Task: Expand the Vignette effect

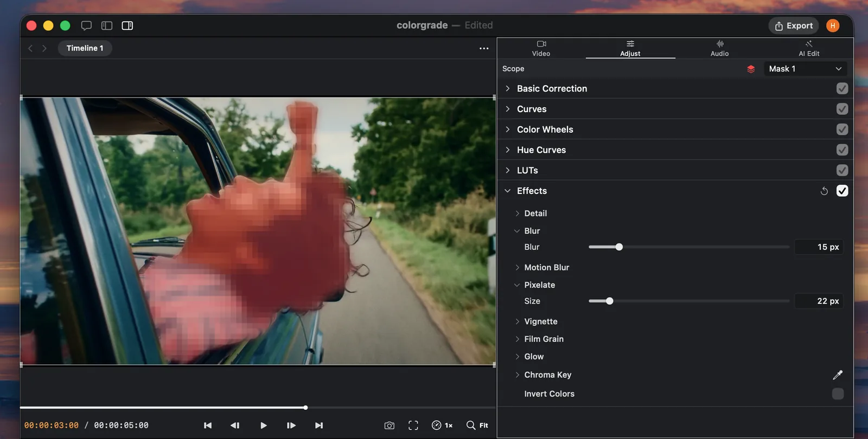Action: click(x=517, y=321)
